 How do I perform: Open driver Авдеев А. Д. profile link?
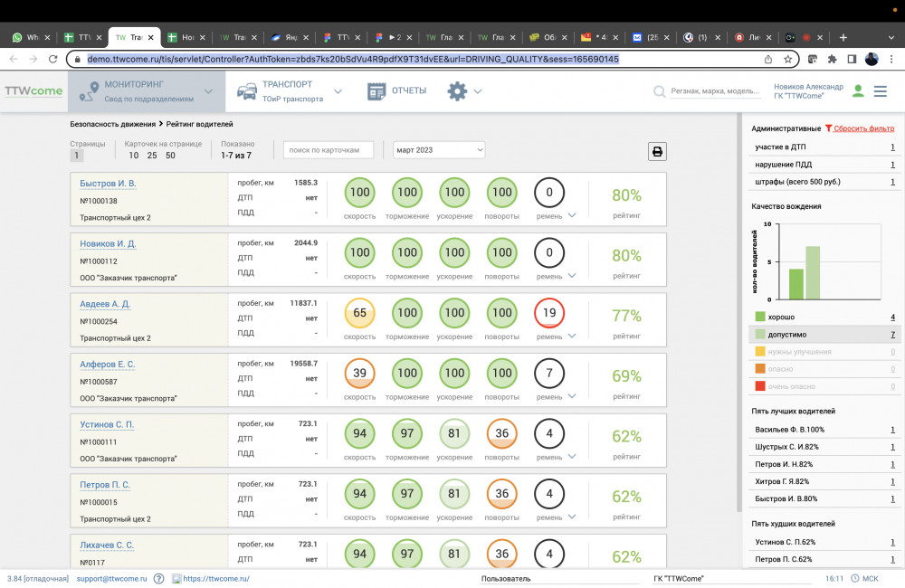pyautogui.click(x=105, y=304)
